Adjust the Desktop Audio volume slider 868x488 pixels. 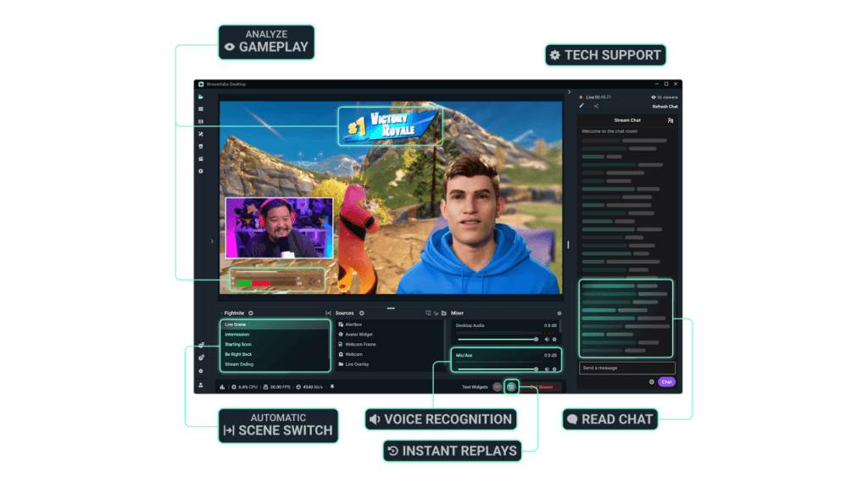coord(497,339)
